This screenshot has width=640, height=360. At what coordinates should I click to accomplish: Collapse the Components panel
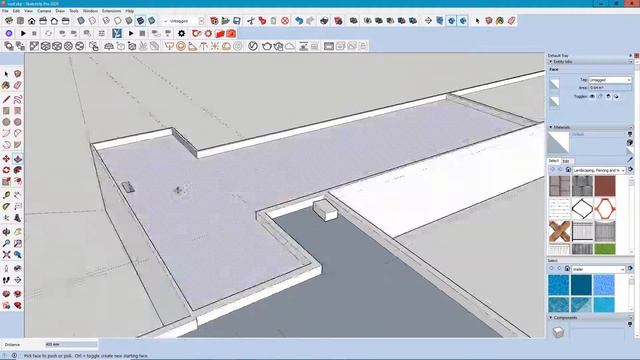pos(551,318)
